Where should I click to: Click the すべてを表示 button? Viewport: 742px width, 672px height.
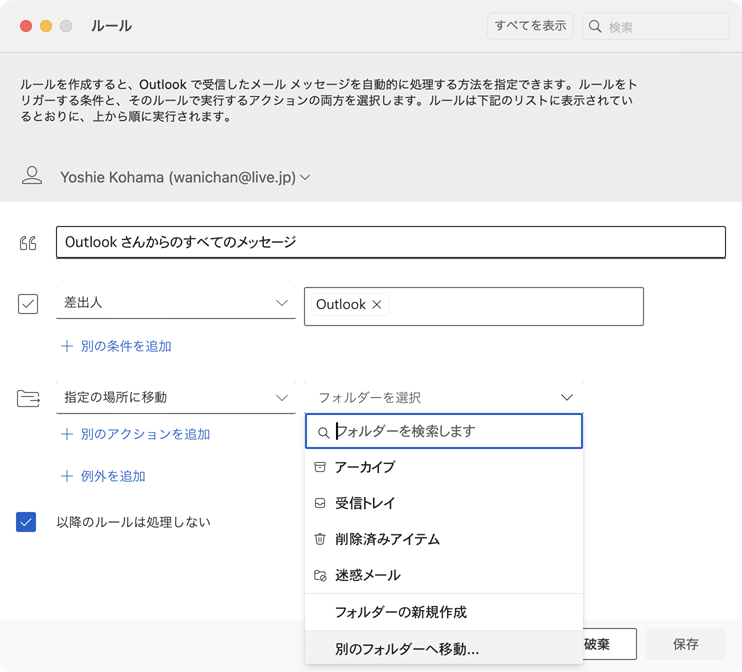(530, 26)
